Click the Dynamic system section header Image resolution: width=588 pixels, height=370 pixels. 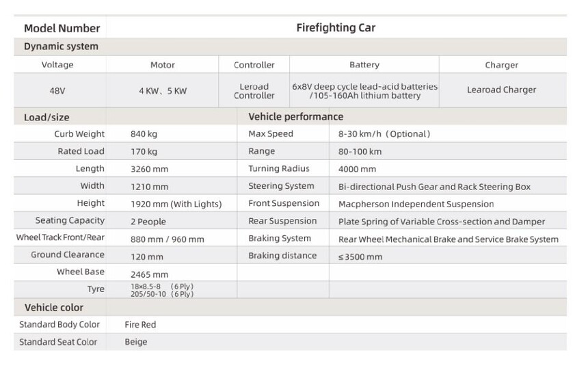[x=61, y=47]
